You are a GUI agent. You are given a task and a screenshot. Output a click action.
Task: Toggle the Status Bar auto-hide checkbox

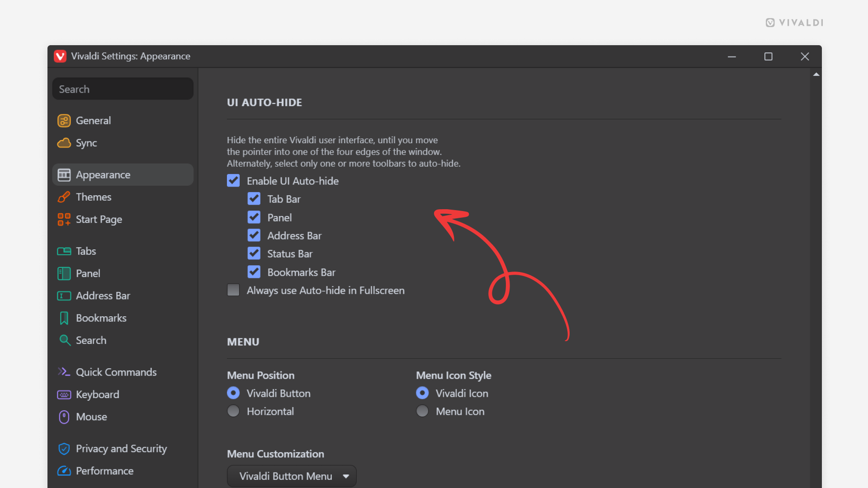point(254,253)
